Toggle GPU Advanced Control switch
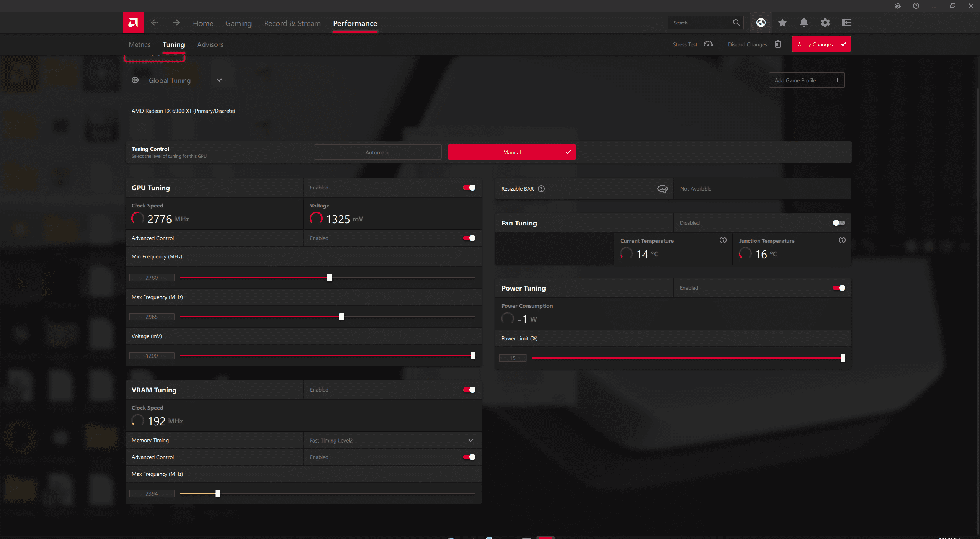The height and width of the screenshot is (539, 980). point(469,238)
